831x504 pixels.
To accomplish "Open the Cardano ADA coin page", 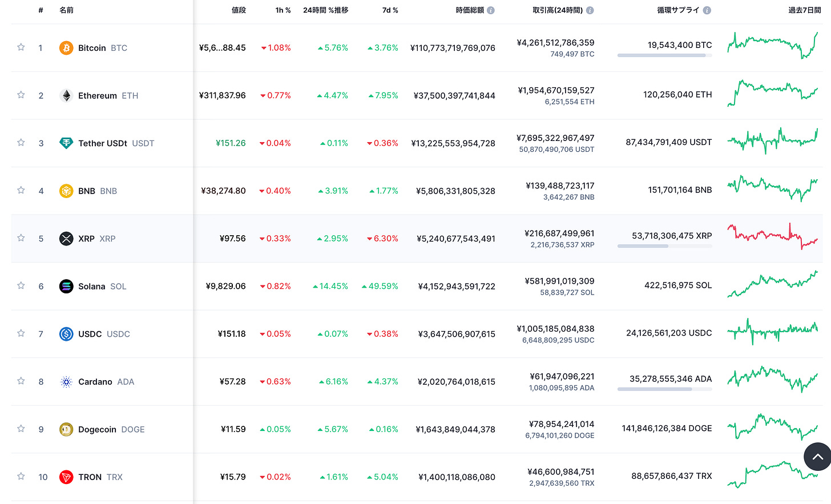I will point(106,382).
